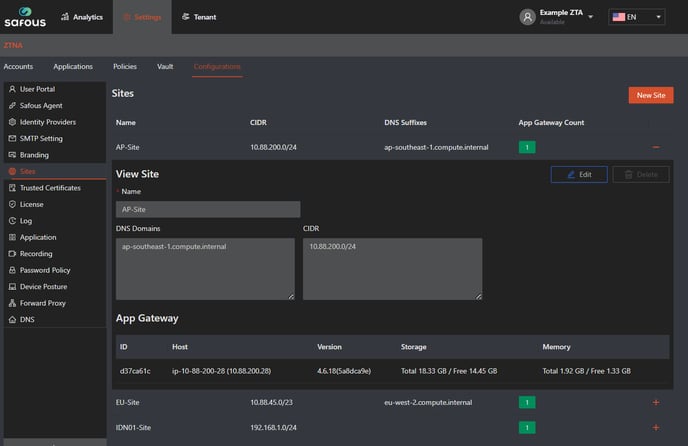
Task: Switch to the Policies tab
Action: click(x=125, y=67)
